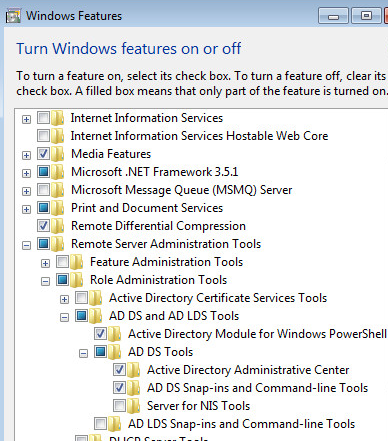Select Active Directory Module for Windows PowerShell text
The image size is (388, 441).
[257, 334]
